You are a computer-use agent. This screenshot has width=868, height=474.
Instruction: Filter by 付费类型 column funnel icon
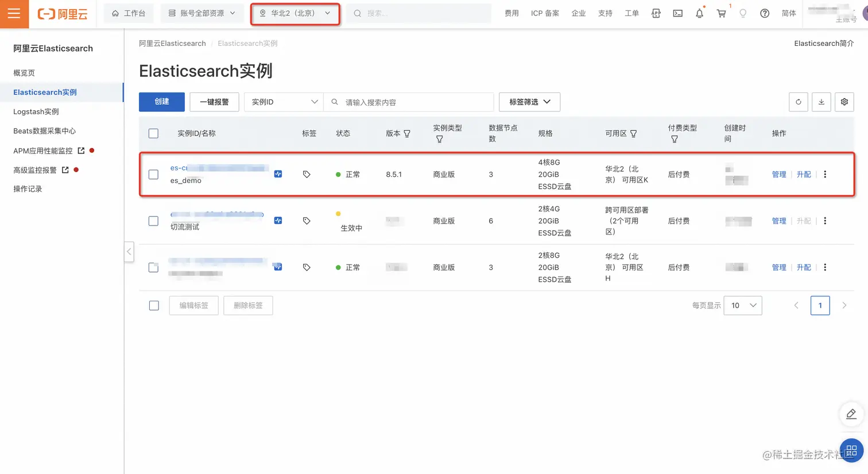point(675,139)
